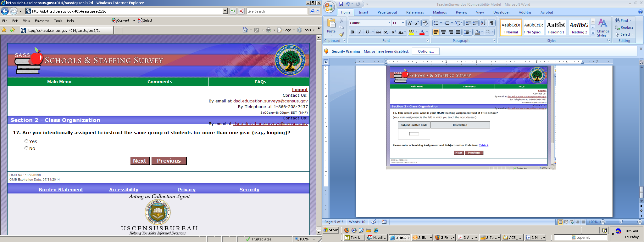Switch to Full Screen Reading view in Word
Image resolution: width=644 pixels, height=242 pixels.
click(x=566, y=222)
